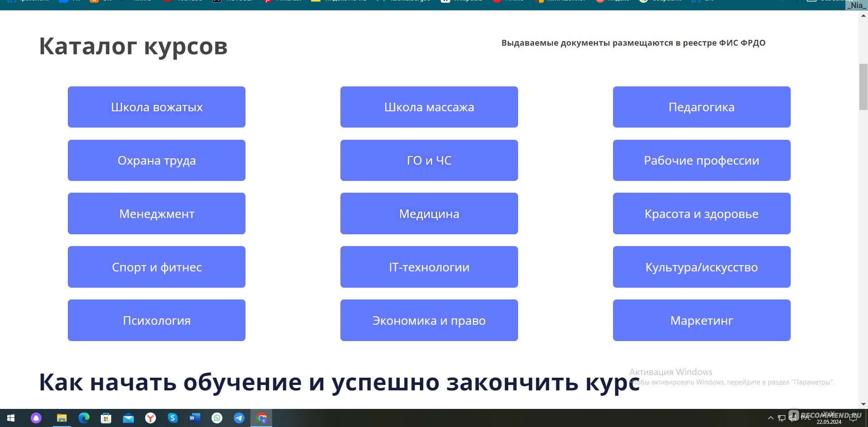Choose the Культура/искусство course category
This screenshot has height=427, width=868.
[702, 267]
